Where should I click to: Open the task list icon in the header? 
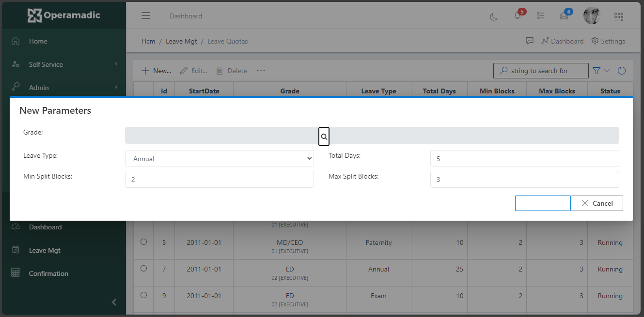[x=541, y=16]
